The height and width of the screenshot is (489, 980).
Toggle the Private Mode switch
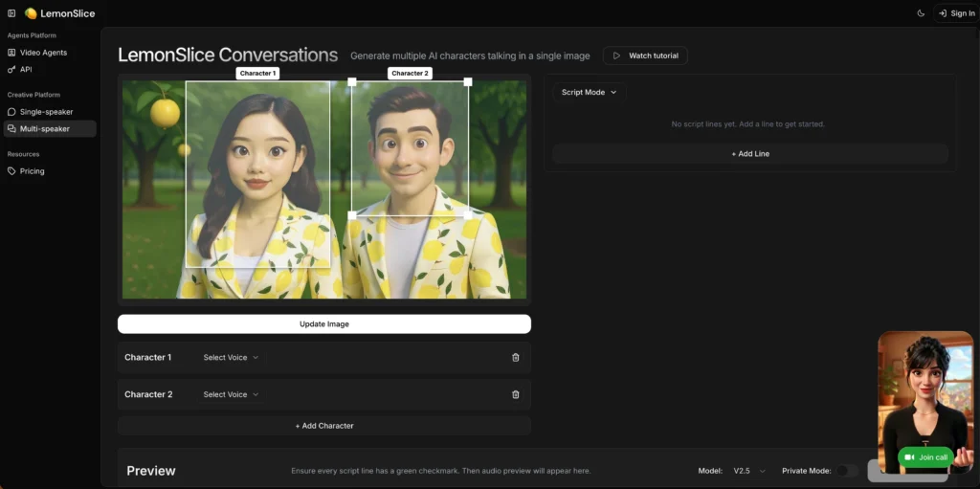[847, 471]
